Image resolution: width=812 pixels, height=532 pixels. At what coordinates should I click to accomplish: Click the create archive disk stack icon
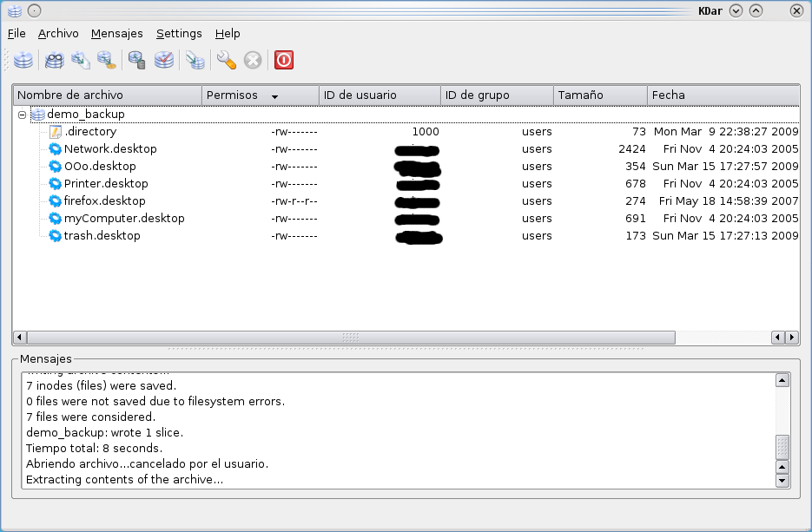click(23, 60)
